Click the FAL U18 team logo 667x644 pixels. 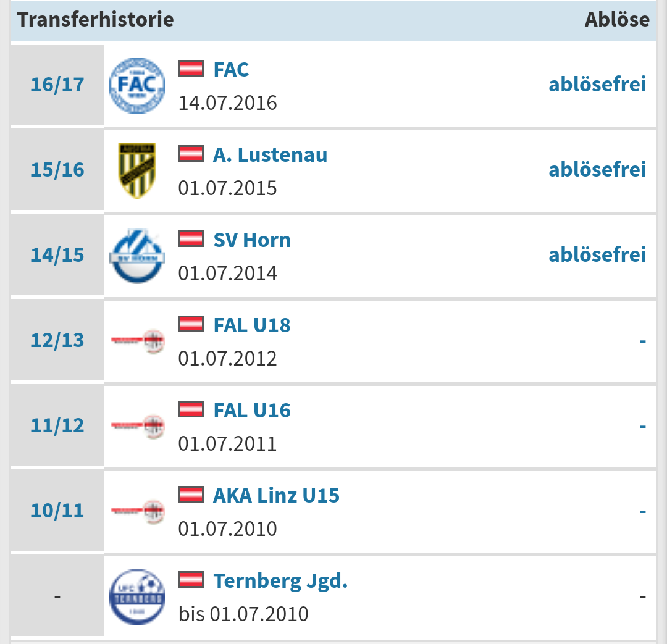tap(137, 341)
